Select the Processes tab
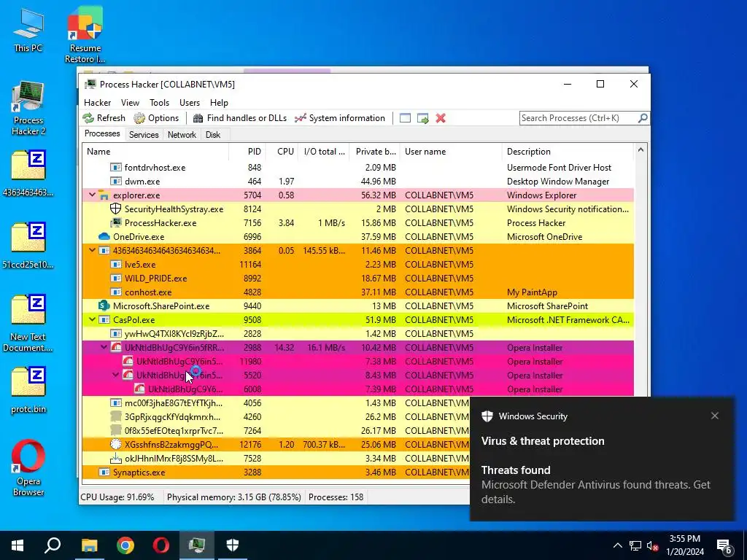The image size is (747, 560). point(102,134)
